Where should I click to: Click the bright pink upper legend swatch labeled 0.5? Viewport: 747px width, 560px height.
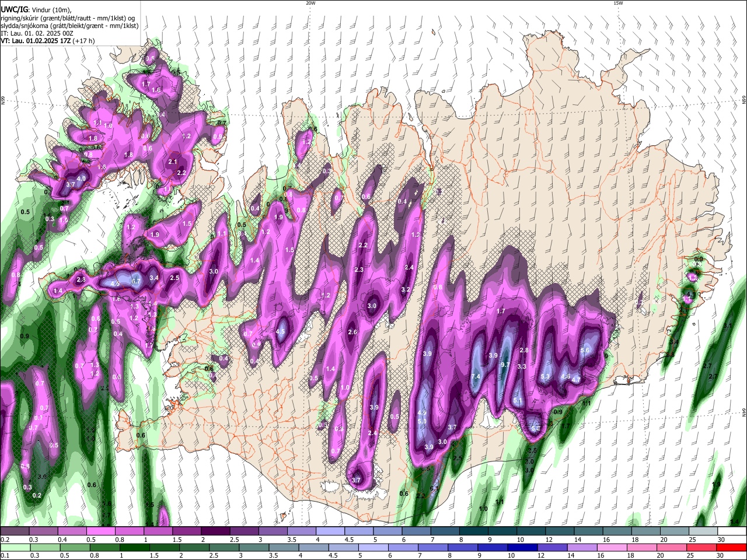coord(100,531)
